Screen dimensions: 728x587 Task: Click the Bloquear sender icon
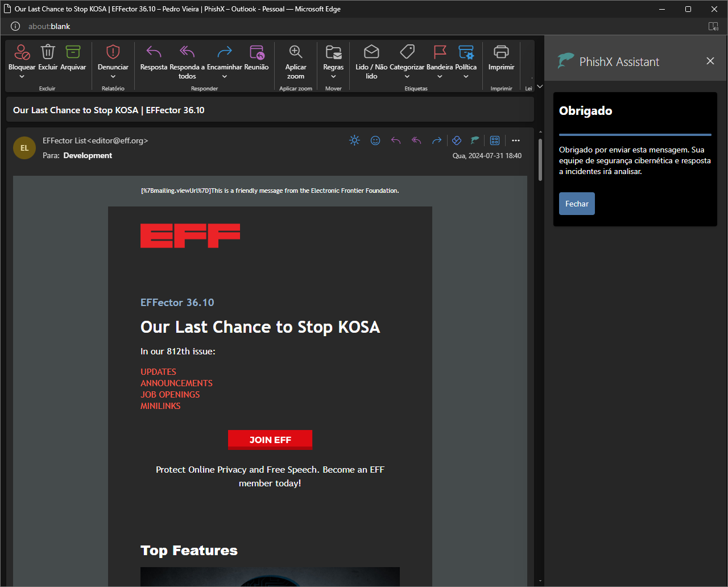point(22,52)
